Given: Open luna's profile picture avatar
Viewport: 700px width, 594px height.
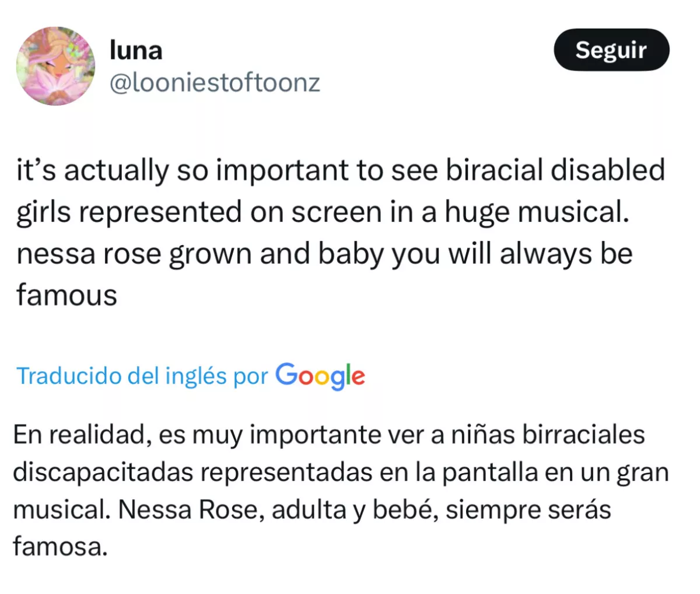Looking at the screenshot, I should (55, 66).
